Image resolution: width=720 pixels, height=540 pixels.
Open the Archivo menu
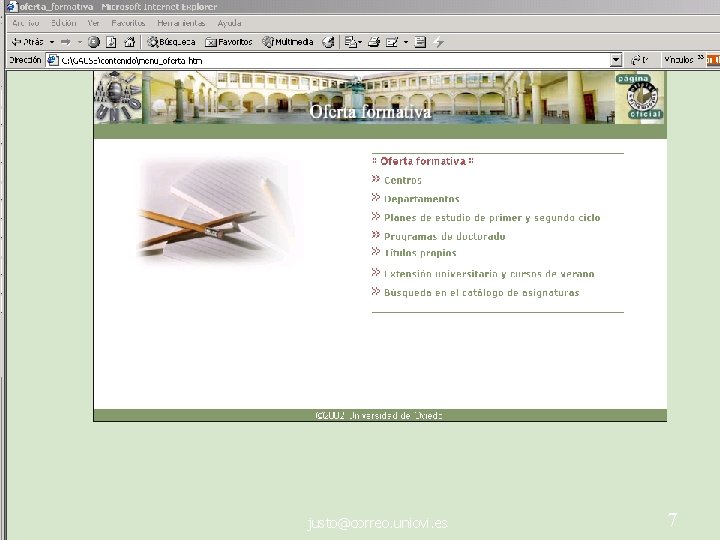pyautogui.click(x=26, y=23)
